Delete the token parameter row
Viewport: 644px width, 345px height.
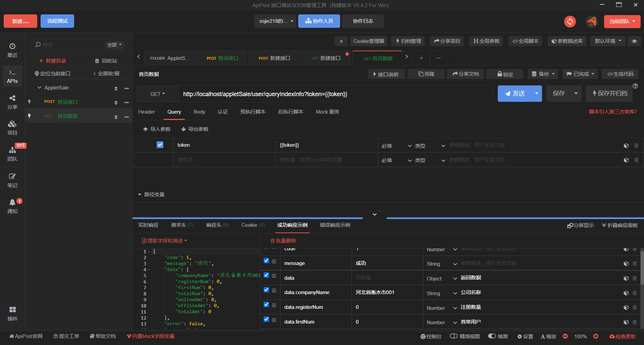(x=636, y=146)
